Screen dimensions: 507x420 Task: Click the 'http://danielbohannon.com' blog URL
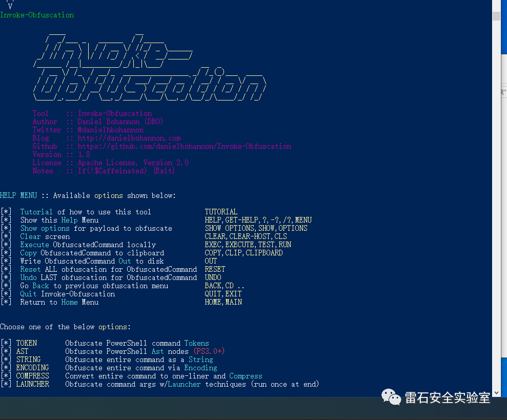[x=129, y=138]
